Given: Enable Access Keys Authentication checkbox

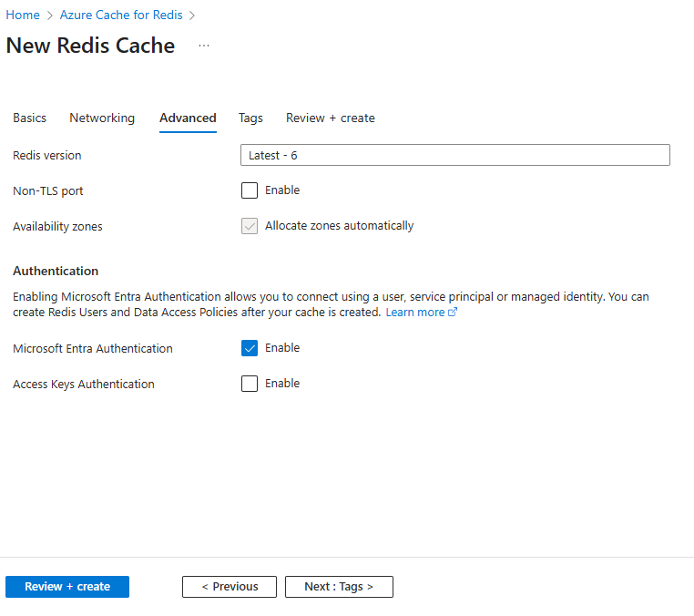Looking at the screenshot, I should pyautogui.click(x=250, y=384).
